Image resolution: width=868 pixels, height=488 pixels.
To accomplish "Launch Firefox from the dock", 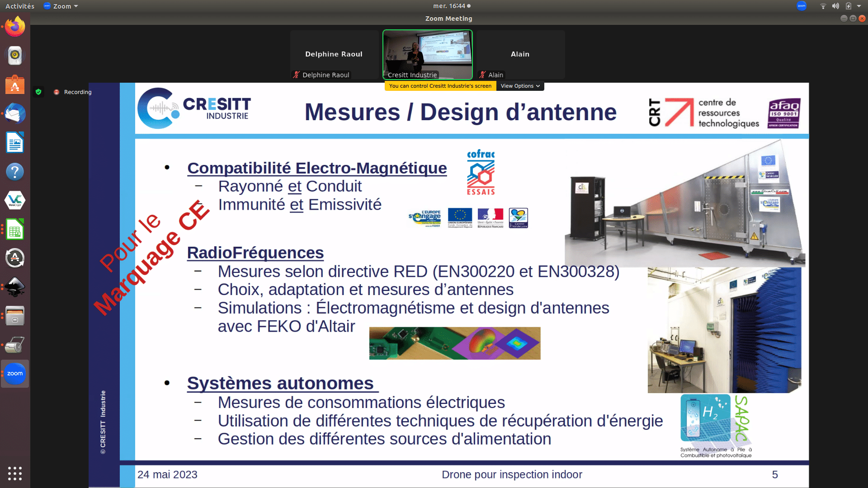I will (15, 27).
